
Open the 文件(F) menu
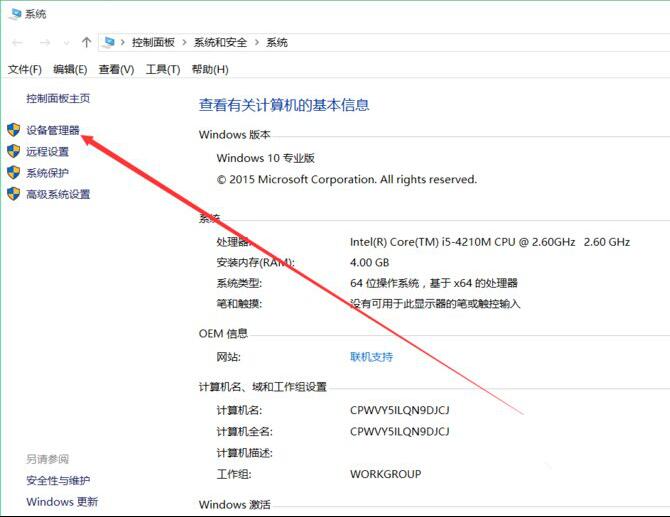pyautogui.click(x=25, y=69)
